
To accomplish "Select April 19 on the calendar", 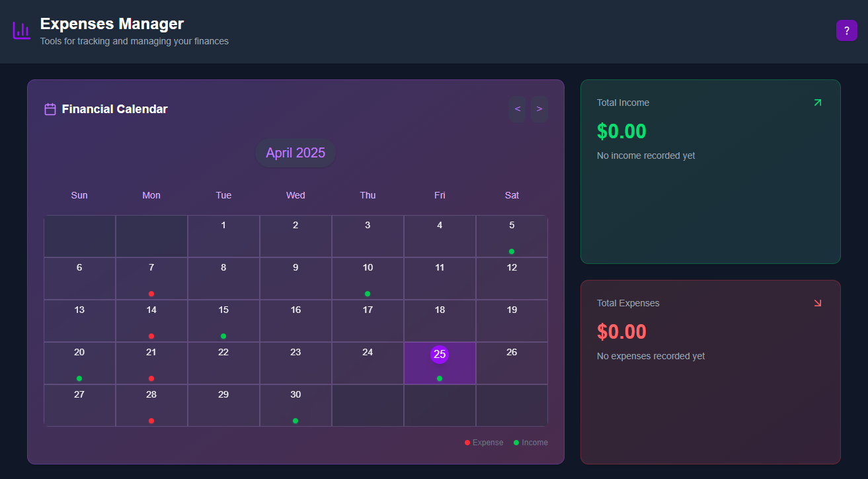I will point(512,321).
